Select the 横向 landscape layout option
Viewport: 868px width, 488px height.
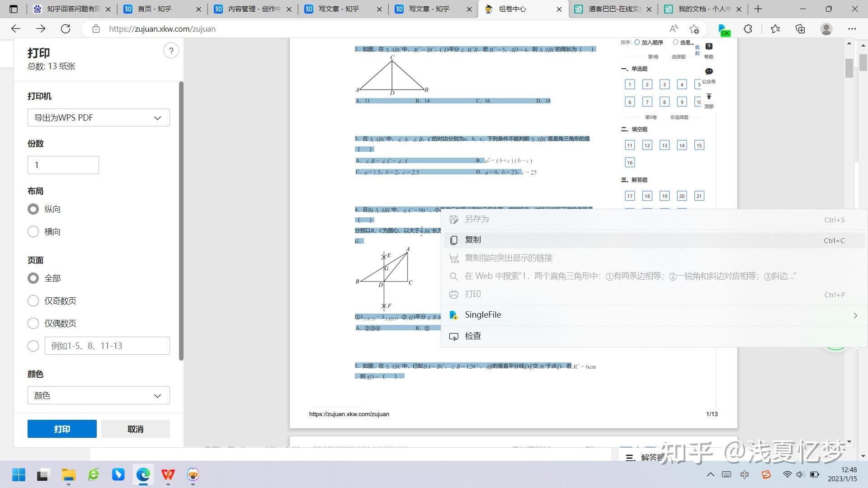[33, 232]
